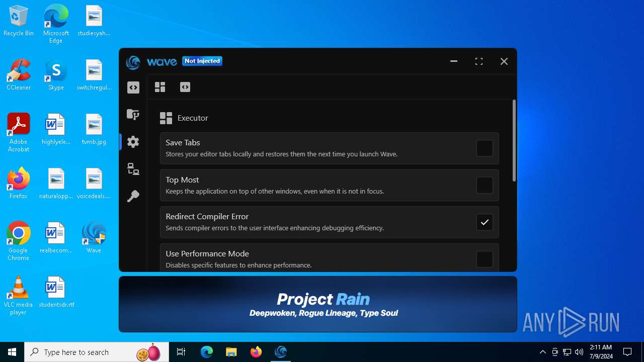Click the Top Most setting label
Image resolution: width=644 pixels, height=362 pixels.
tap(182, 179)
